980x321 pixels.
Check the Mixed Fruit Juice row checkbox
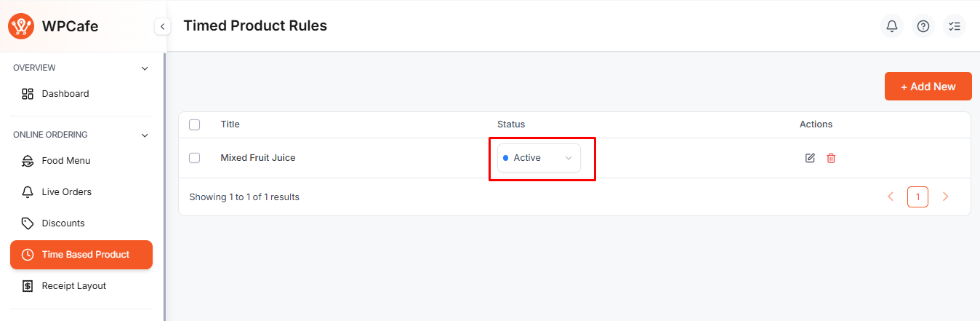pyautogui.click(x=194, y=158)
